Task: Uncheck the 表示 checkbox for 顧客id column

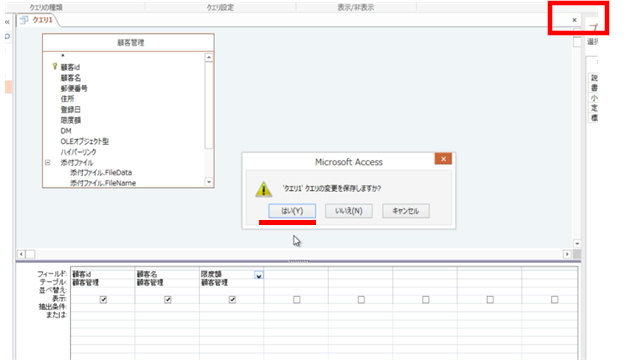Action: (103, 300)
